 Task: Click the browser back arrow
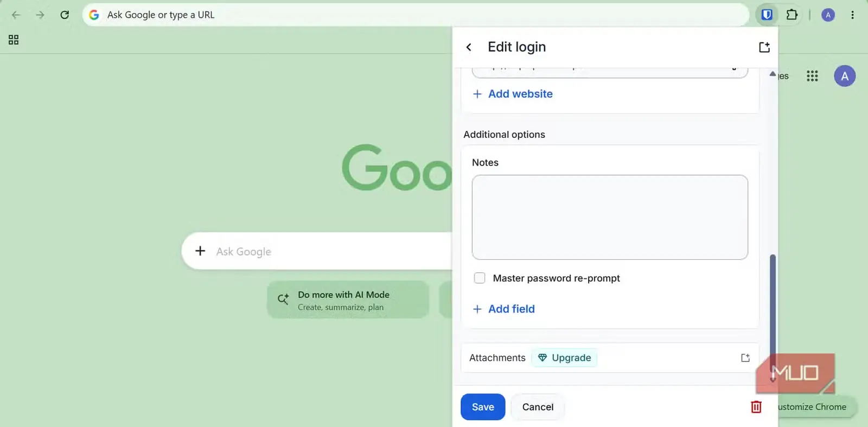pos(16,15)
